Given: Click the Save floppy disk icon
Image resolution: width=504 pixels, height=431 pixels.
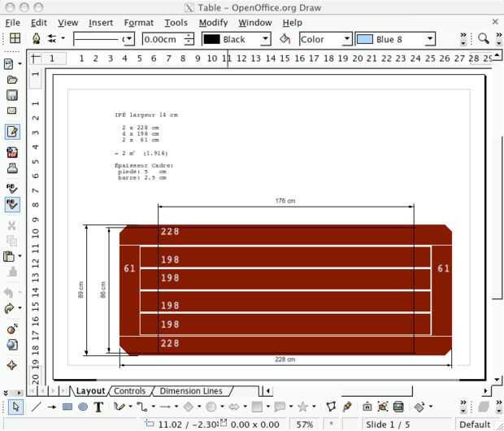Looking at the screenshot, I should point(12,95).
